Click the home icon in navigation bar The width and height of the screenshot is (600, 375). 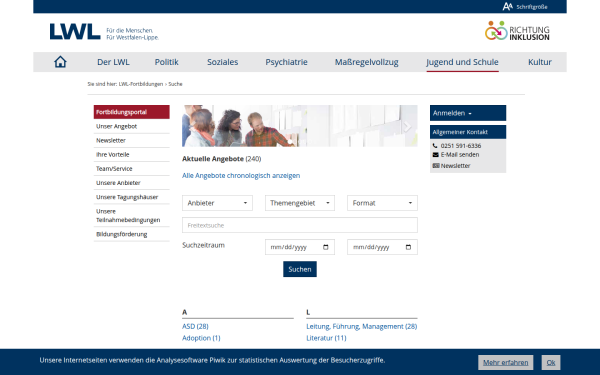[x=60, y=62]
